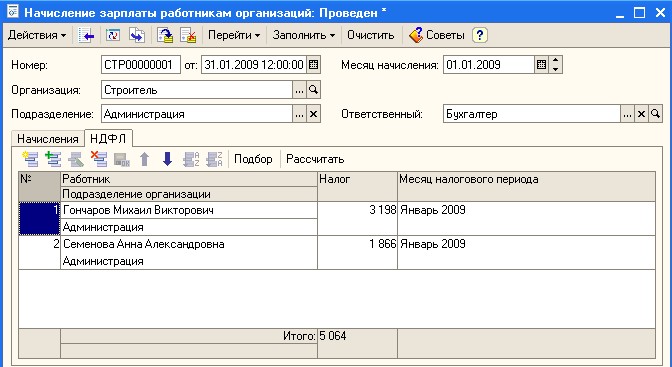Open the Действия menu
672x367 pixels.
(x=37, y=35)
